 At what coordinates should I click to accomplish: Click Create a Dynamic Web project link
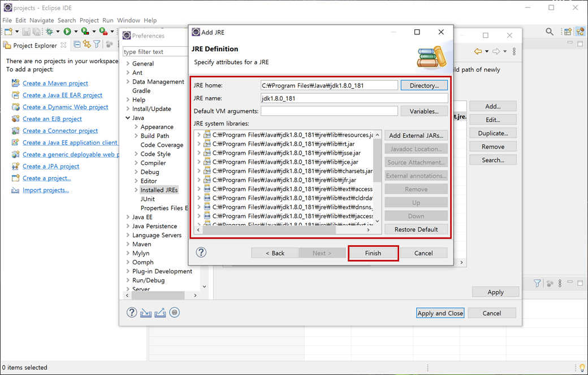point(65,107)
